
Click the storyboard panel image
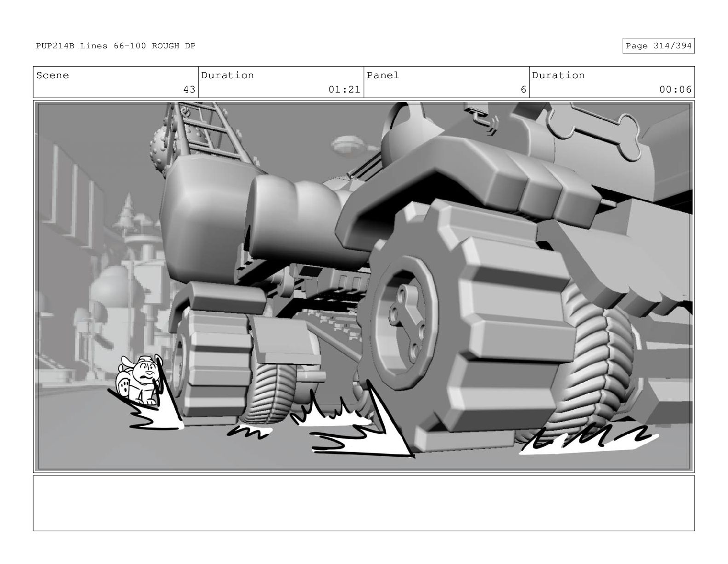tap(364, 286)
